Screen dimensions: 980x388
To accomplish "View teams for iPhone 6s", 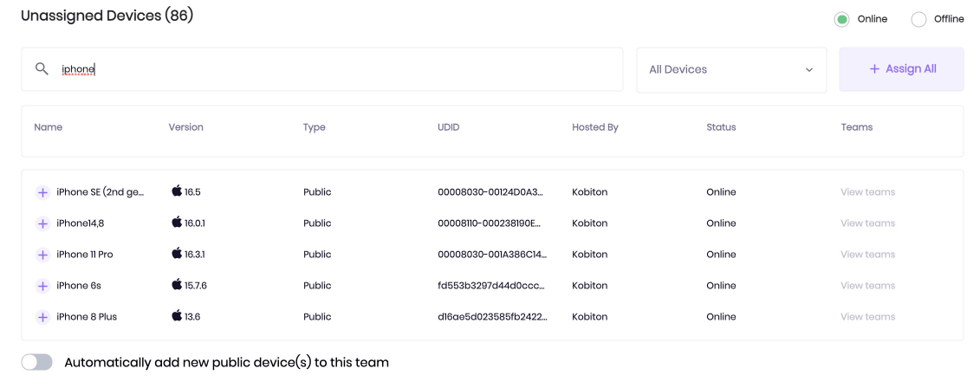I will (x=867, y=286).
